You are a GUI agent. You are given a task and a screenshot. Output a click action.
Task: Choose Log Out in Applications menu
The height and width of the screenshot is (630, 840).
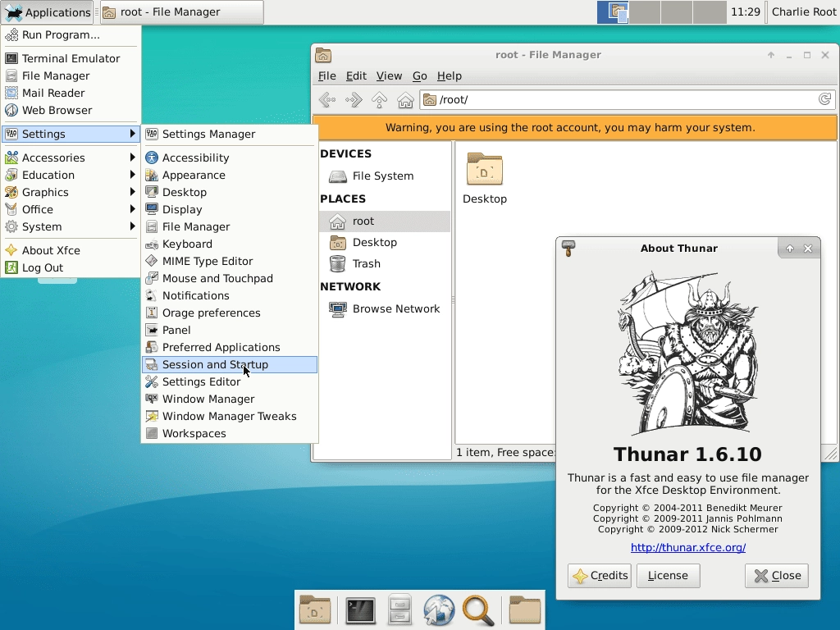(71, 268)
